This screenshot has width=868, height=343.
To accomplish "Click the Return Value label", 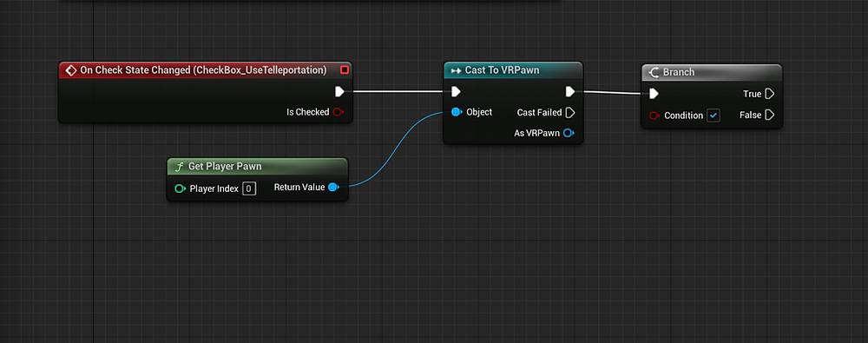I will point(299,188).
